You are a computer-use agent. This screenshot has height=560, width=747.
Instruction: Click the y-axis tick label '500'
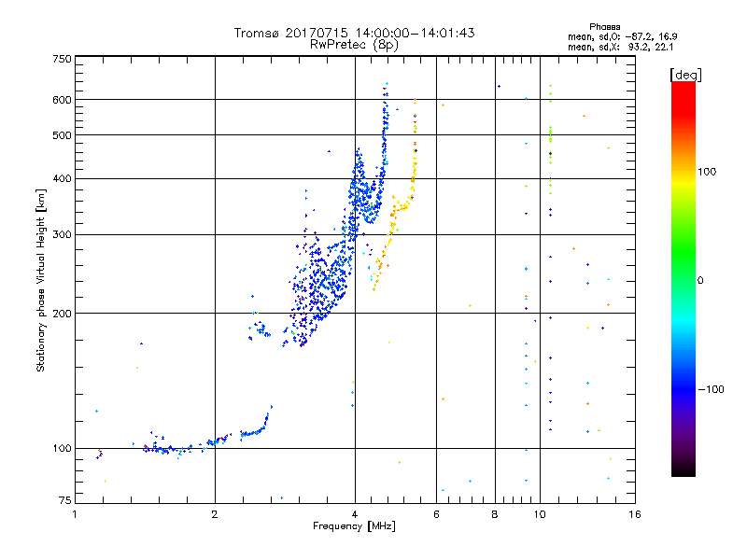click(62, 135)
